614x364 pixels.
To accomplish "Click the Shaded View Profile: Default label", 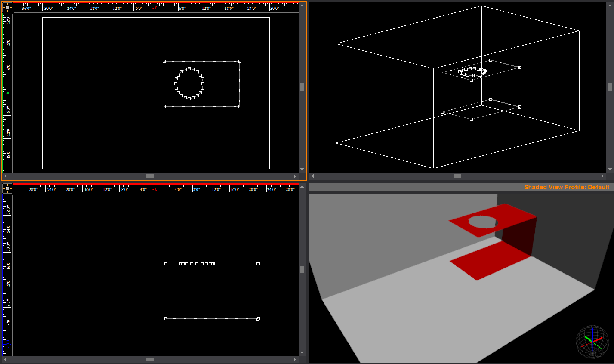I will point(568,187).
